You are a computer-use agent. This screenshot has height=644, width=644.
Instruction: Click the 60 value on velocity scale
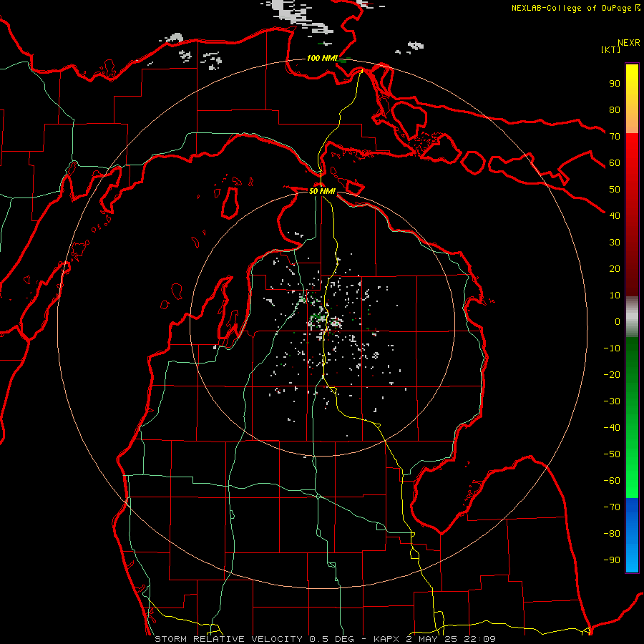615,162
